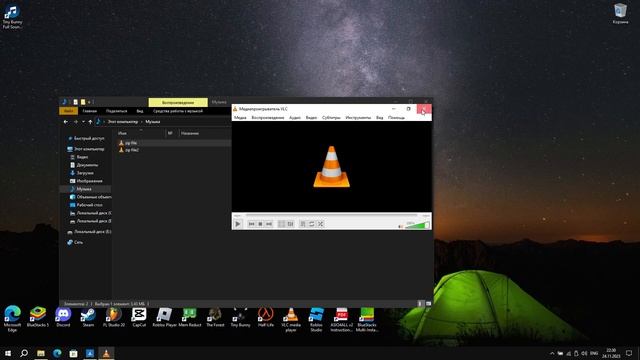This screenshot has height=360, width=640.
Task: Click VLC cone icon on taskbar
Action: tap(106, 353)
